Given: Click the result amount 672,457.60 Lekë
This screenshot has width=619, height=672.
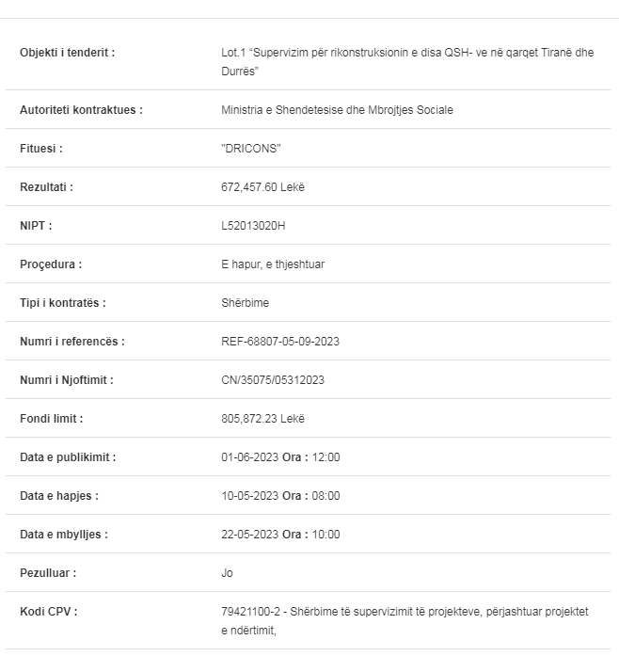Looking at the screenshot, I should pos(262,187).
